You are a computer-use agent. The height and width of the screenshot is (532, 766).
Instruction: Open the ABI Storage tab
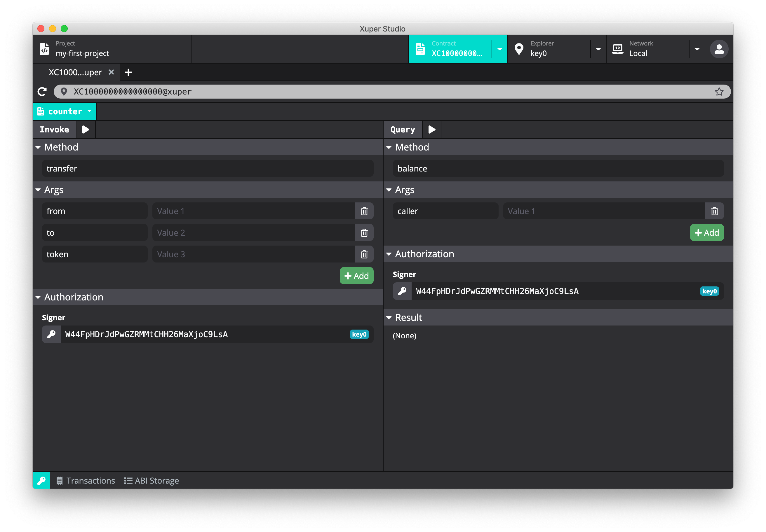point(152,480)
